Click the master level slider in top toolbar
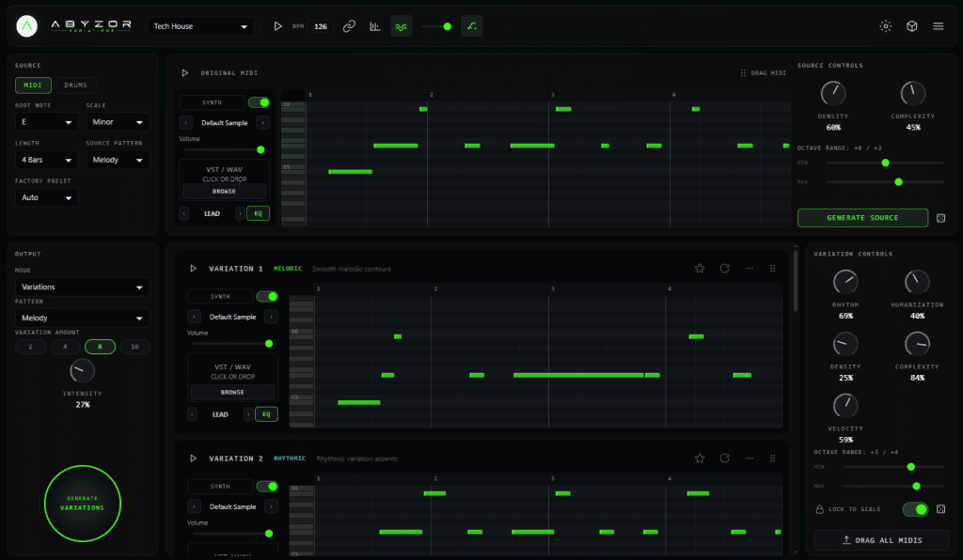This screenshot has height=560, width=963. [x=437, y=26]
